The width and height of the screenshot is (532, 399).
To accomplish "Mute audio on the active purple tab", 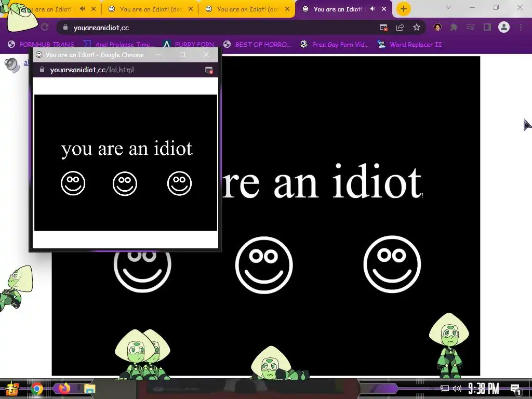I will (x=373, y=9).
